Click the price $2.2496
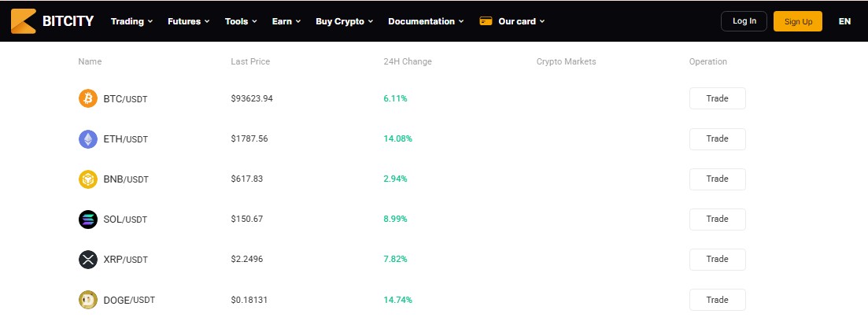This screenshot has height=321, width=868. tap(247, 259)
